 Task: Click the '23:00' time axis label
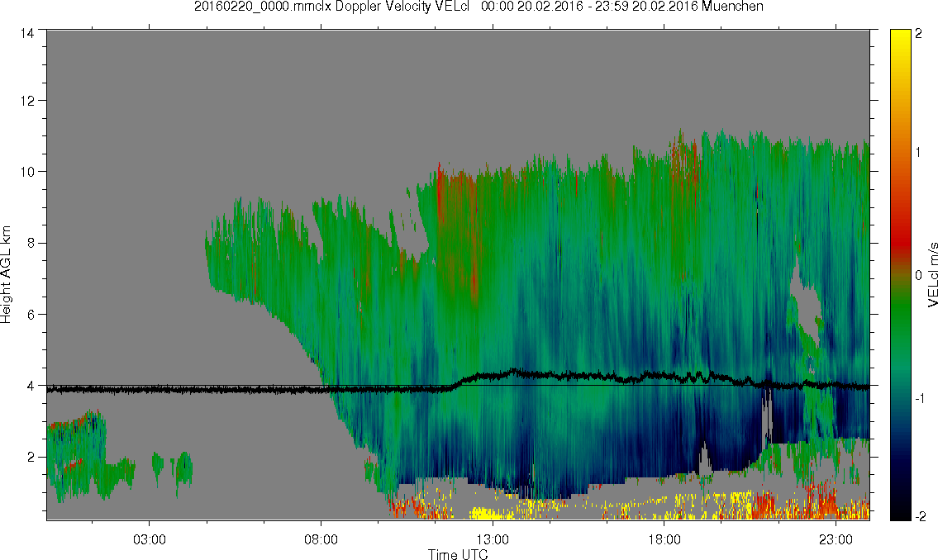[x=836, y=540]
